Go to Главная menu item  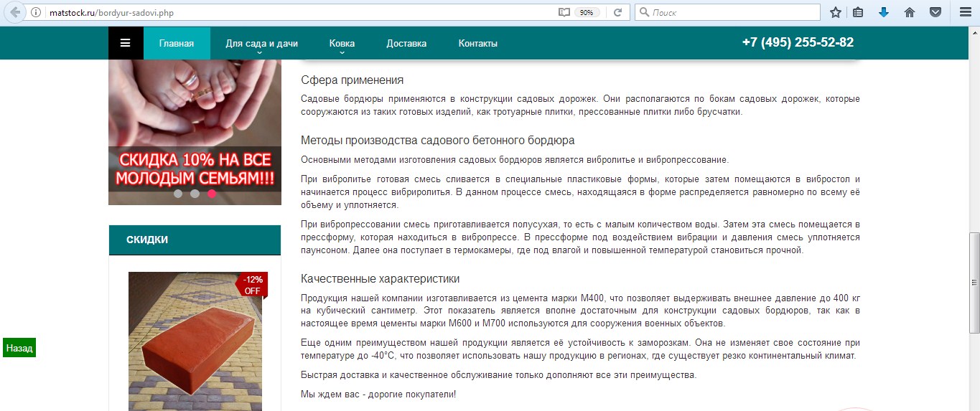click(177, 43)
